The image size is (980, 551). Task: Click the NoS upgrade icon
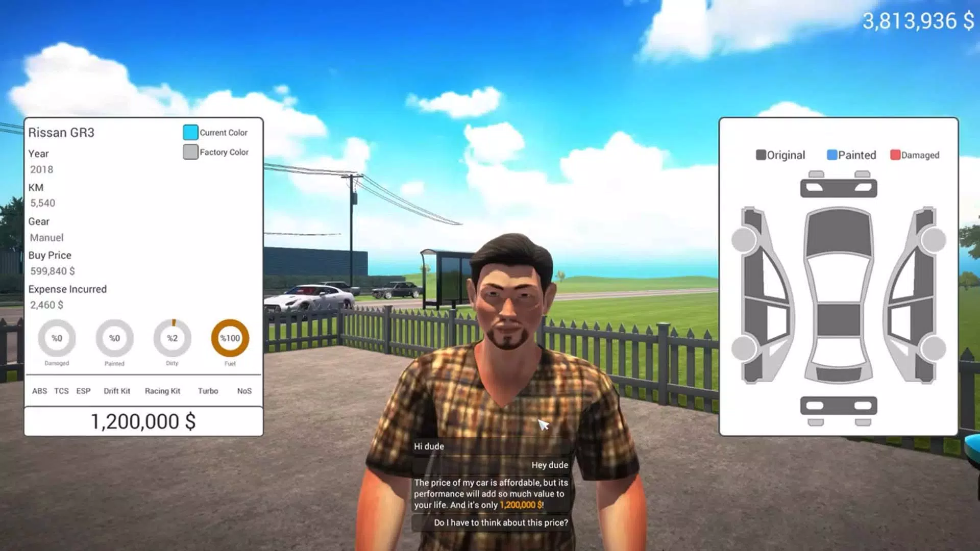pos(243,390)
